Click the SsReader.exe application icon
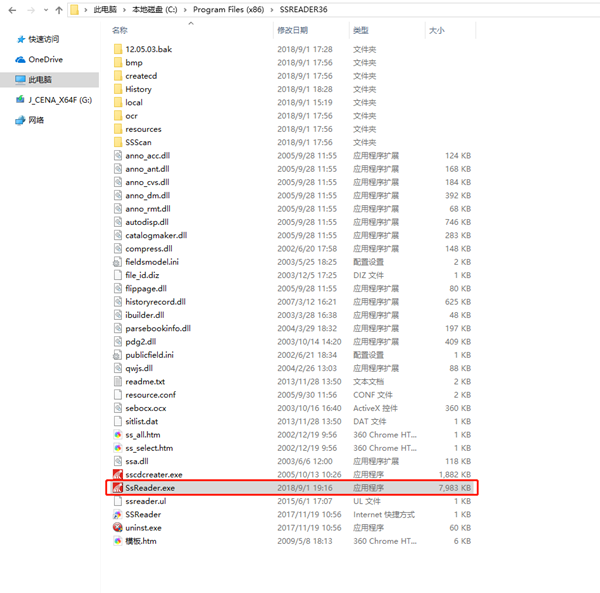Screen dimensions: 600x593 tap(117, 488)
